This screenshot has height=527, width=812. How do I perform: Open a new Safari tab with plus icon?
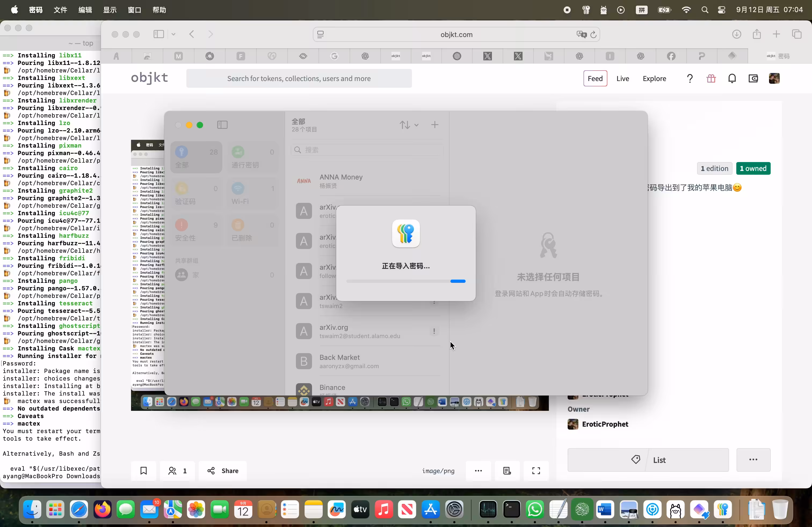(x=777, y=34)
